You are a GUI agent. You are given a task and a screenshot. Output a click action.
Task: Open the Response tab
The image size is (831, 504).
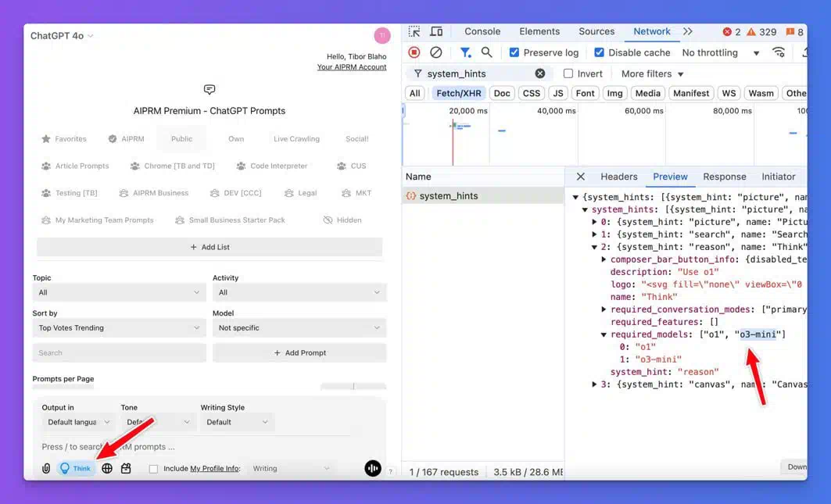[725, 177]
